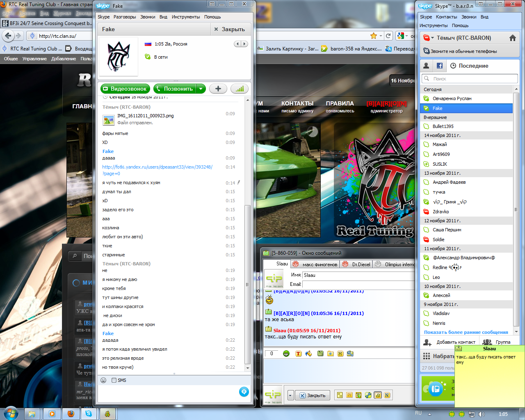This screenshot has height=420, width=525.
Task: Switch to Slaau tab in QIP window
Action: pyautogui.click(x=278, y=264)
